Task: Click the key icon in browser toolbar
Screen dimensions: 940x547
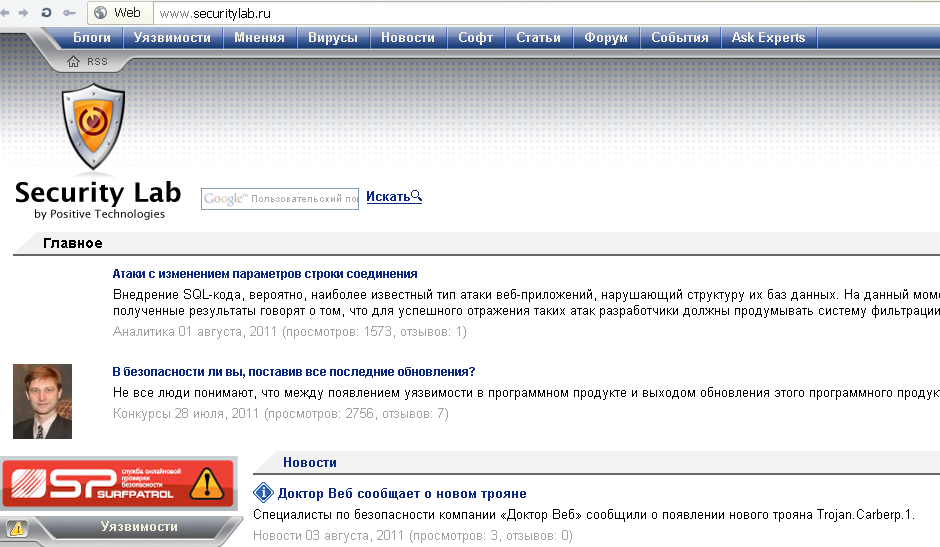Action: coord(70,13)
